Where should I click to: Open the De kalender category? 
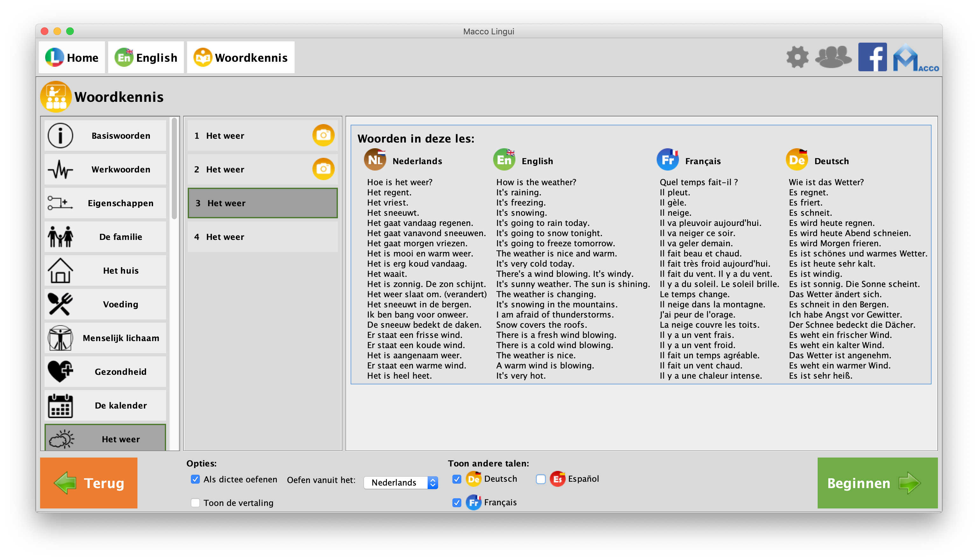[x=105, y=405]
